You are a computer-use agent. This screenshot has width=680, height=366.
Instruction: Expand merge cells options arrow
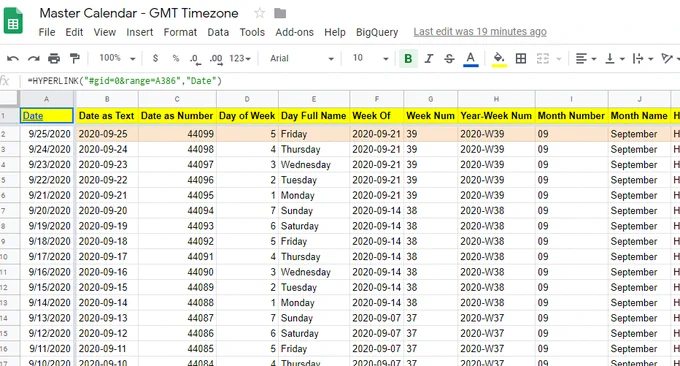559,59
